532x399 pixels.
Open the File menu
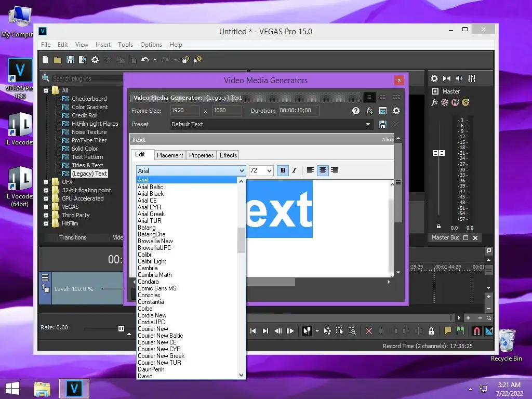tap(46, 45)
